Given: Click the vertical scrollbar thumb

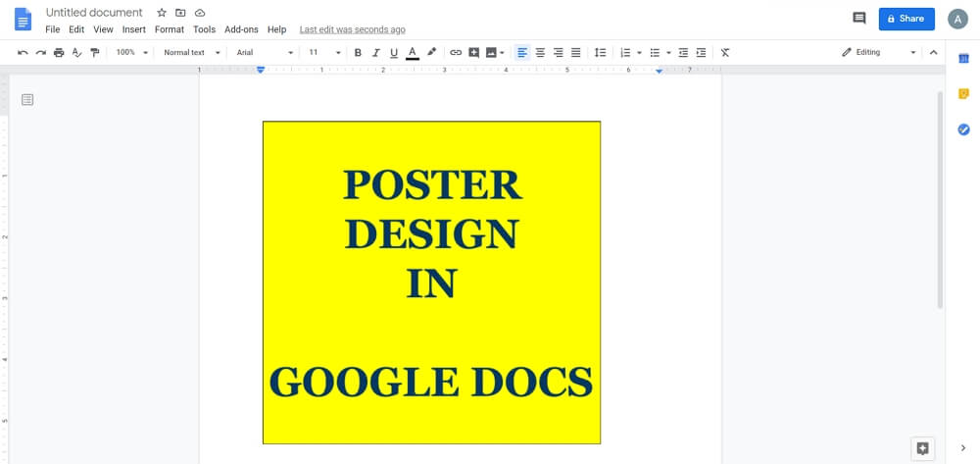Looking at the screenshot, I should 940,200.
